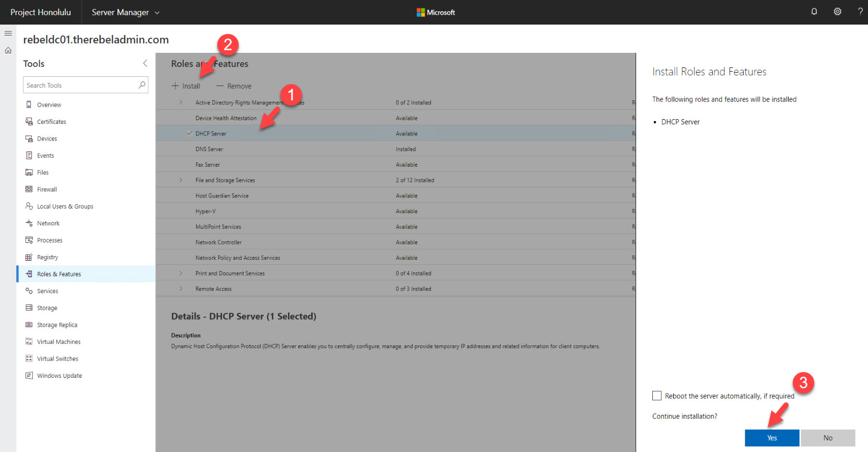Toggle the DHCP Server row checkmark
This screenshot has height=452, width=868.
190,133
